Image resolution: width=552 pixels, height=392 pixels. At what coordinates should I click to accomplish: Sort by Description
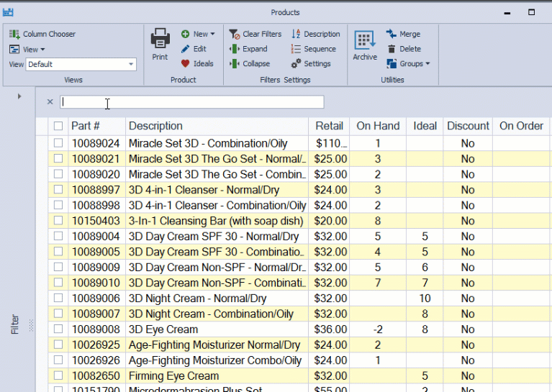click(x=316, y=34)
